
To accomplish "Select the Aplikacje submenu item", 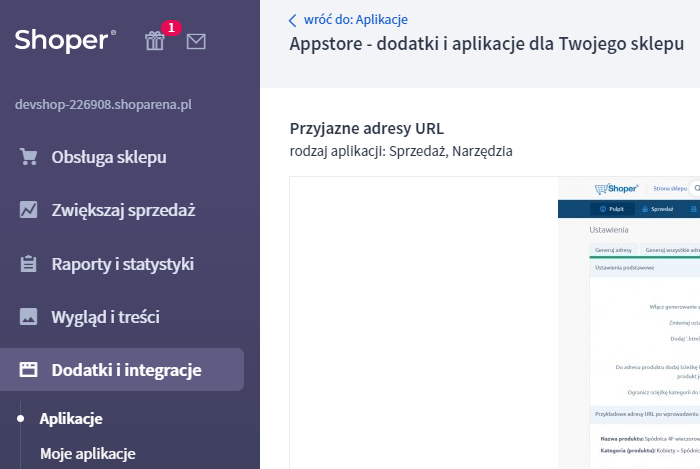I will point(71,419).
